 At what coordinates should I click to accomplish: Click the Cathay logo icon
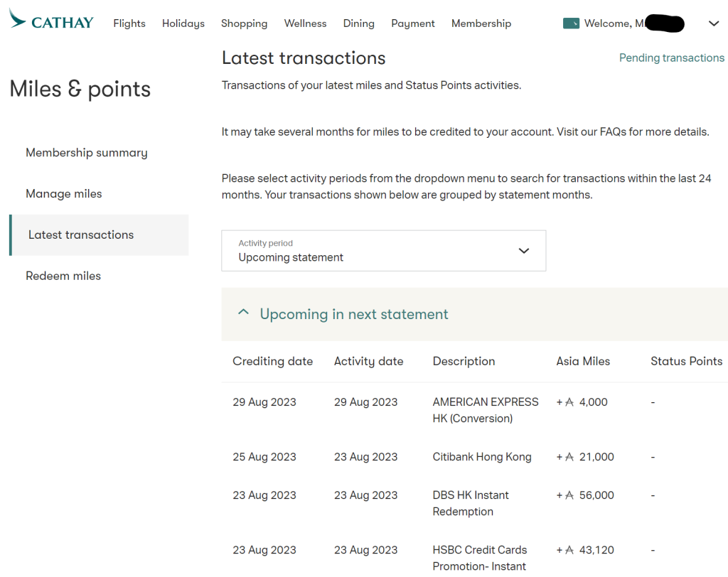point(18,19)
